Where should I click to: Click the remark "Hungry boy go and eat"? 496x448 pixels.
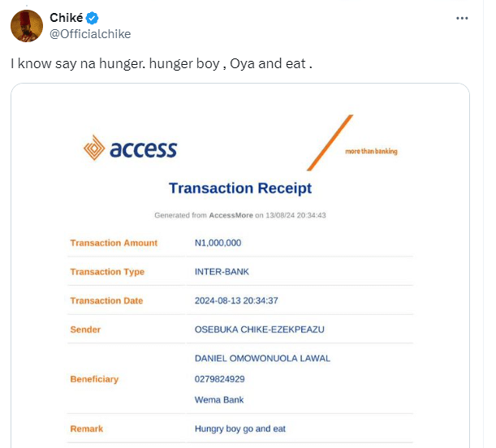240,429
